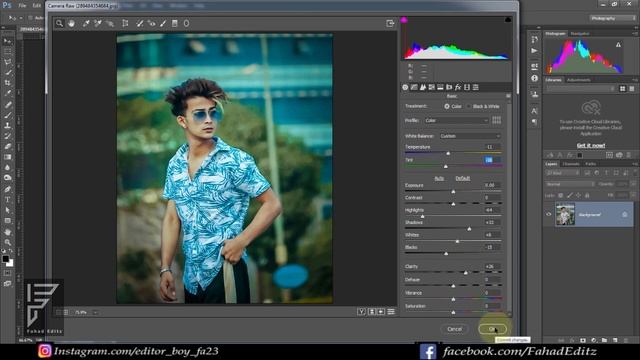Viewport: 640px width, 360px height.
Task: Click the OK button in Camera Raw
Action: (x=492, y=329)
